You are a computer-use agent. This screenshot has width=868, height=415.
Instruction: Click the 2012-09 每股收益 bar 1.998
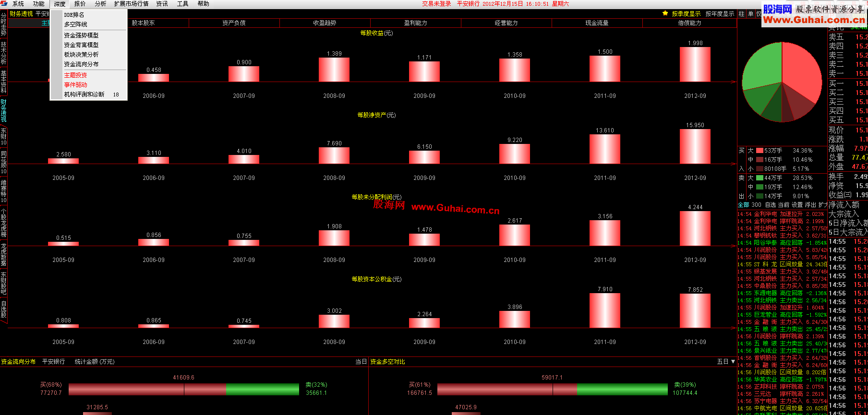tap(695, 64)
